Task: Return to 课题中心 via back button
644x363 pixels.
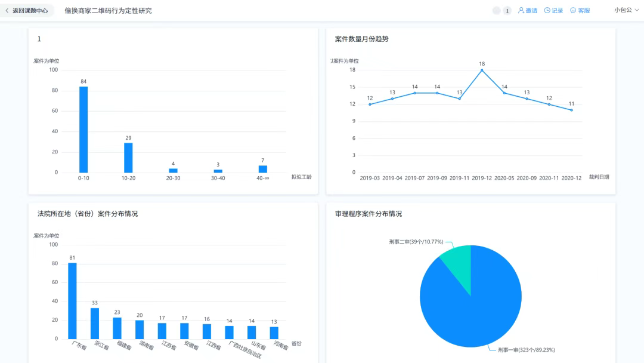Action: (x=30, y=11)
